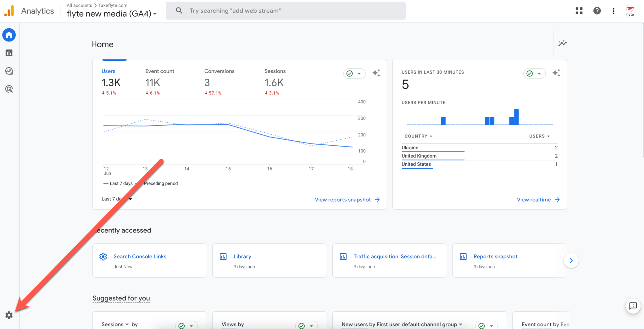This screenshot has width=644, height=329.
Task: Switch to the Sessions metric tab
Action: pos(275,71)
